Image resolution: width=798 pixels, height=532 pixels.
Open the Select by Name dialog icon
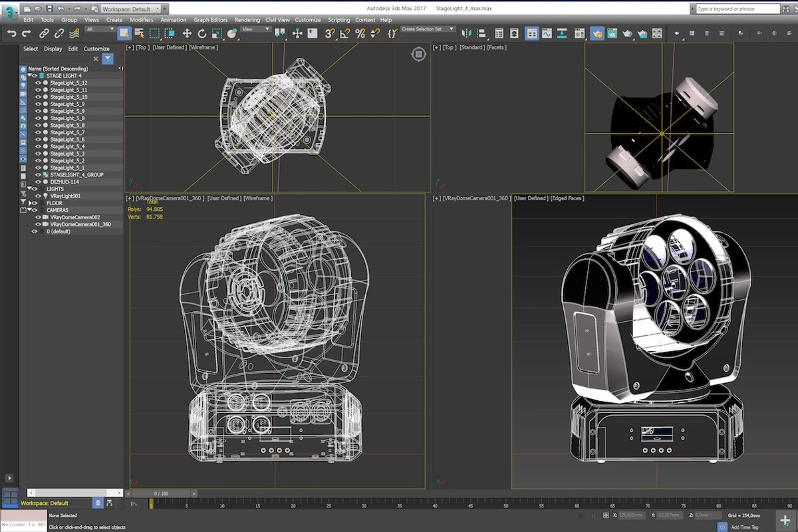[139, 33]
